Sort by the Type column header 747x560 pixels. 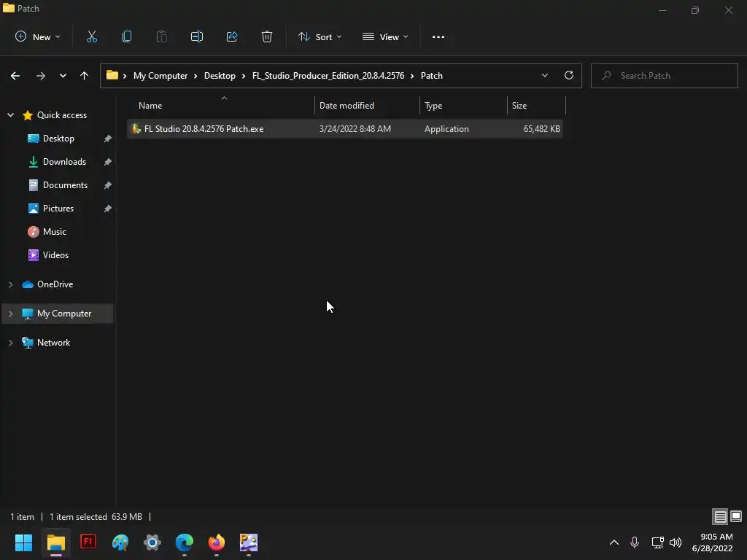pyautogui.click(x=463, y=105)
